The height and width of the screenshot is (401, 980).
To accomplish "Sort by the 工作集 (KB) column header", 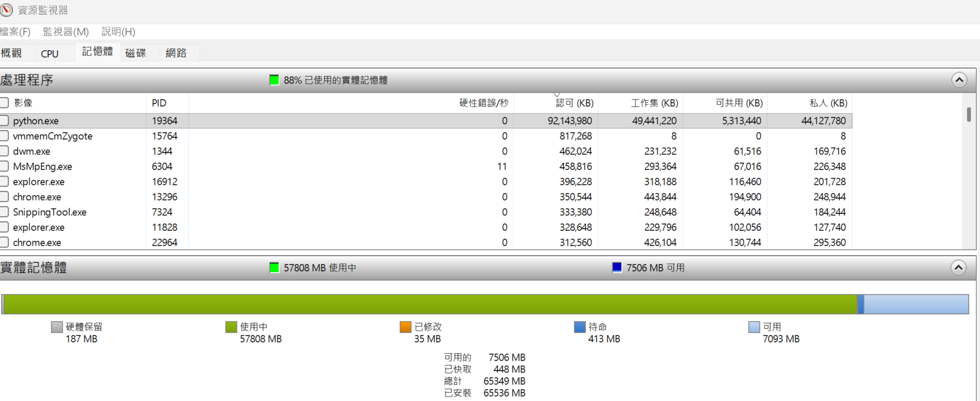I will pyautogui.click(x=654, y=103).
